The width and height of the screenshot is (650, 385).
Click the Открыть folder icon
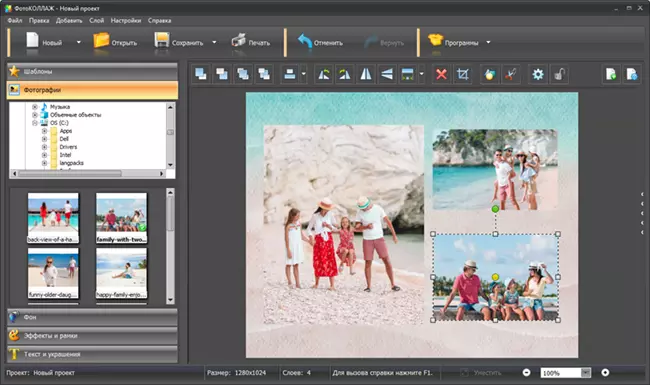coord(101,41)
